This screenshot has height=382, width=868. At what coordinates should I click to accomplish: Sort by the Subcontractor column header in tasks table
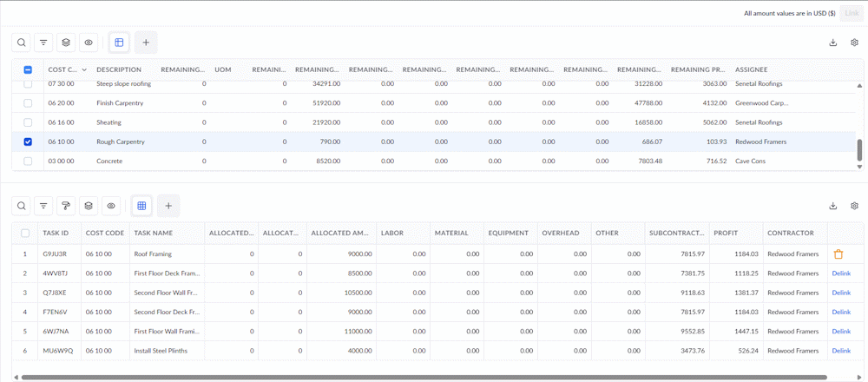tap(676, 233)
